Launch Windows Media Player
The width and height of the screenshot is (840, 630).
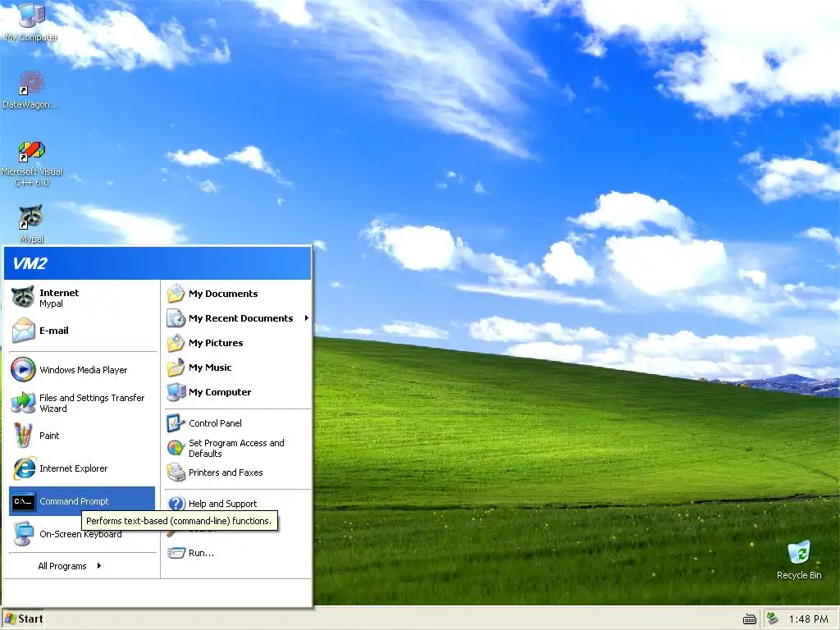[x=82, y=370]
